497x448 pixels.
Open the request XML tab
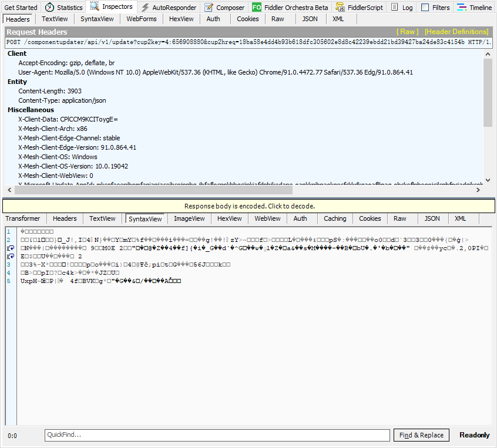(x=338, y=19)
